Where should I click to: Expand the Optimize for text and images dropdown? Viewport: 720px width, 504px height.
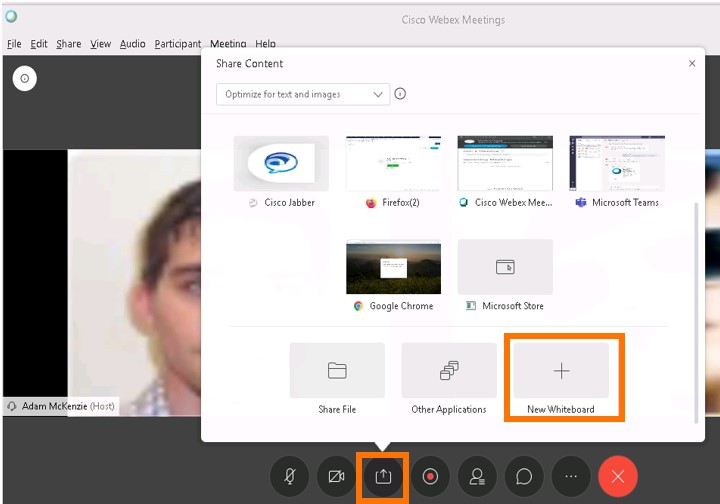(x=303, y=94)
